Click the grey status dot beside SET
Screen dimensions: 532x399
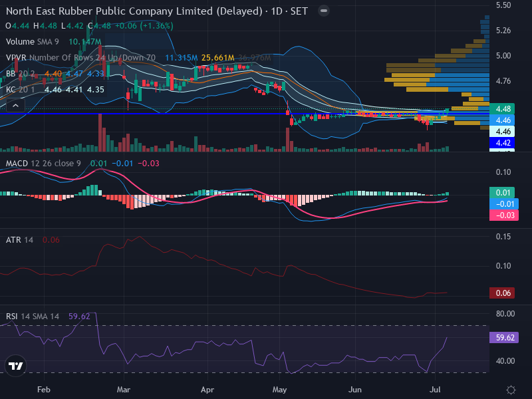click(324, 11)
